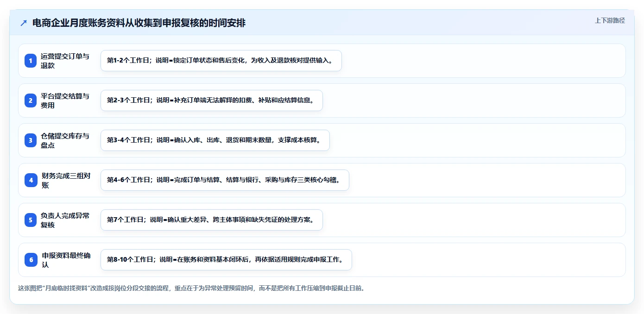Click the title 电商企业月度账务资料从收集到申报复核的时间安排
This screenshot has height=314, width=644.
tap(139, 23)
